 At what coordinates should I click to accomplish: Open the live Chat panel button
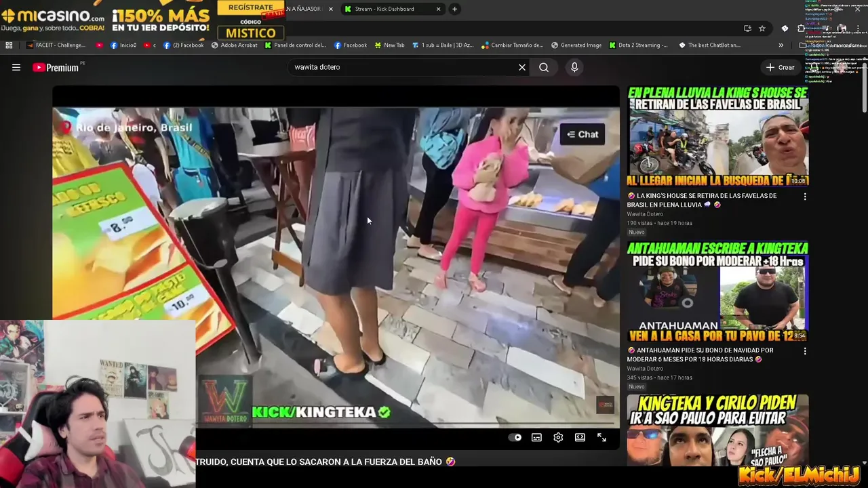583,134
